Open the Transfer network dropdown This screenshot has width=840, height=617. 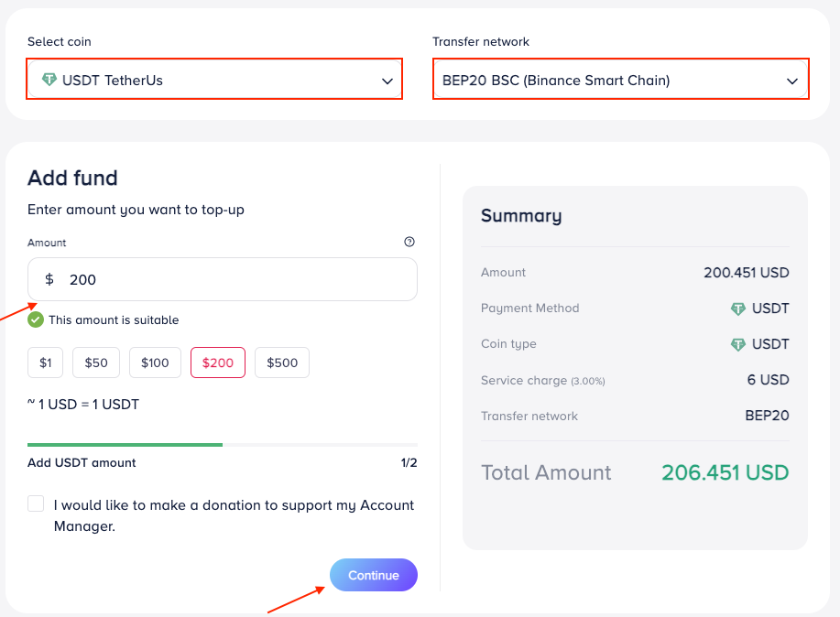619,81
